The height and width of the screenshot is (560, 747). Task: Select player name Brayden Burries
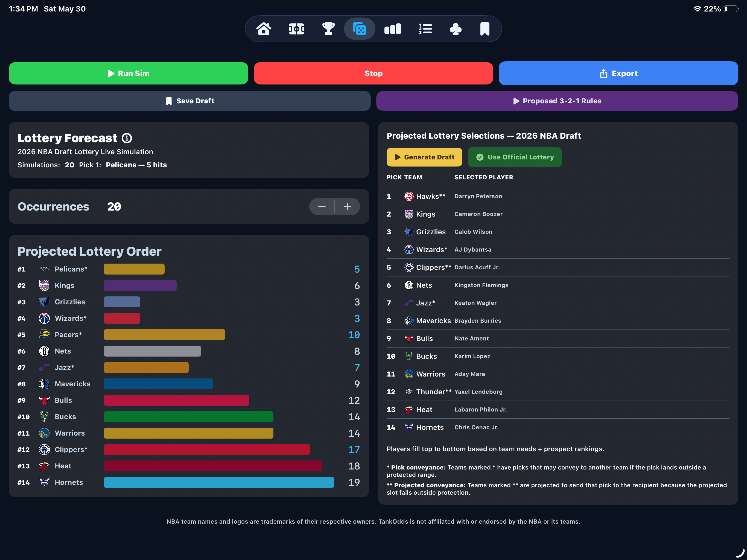point(477,320)
